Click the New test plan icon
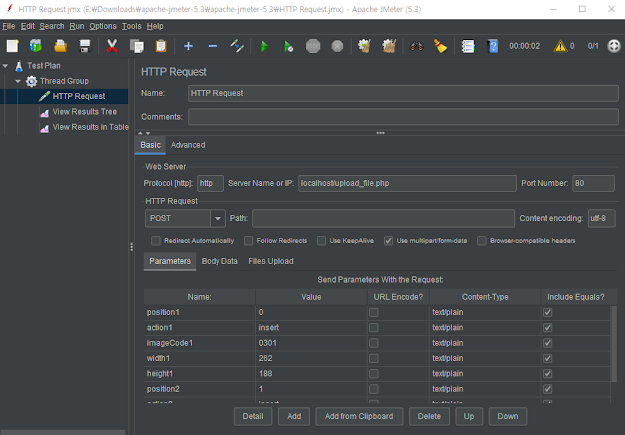The width and height of the screenshot is (625, 435). click(x=12, y=46)
